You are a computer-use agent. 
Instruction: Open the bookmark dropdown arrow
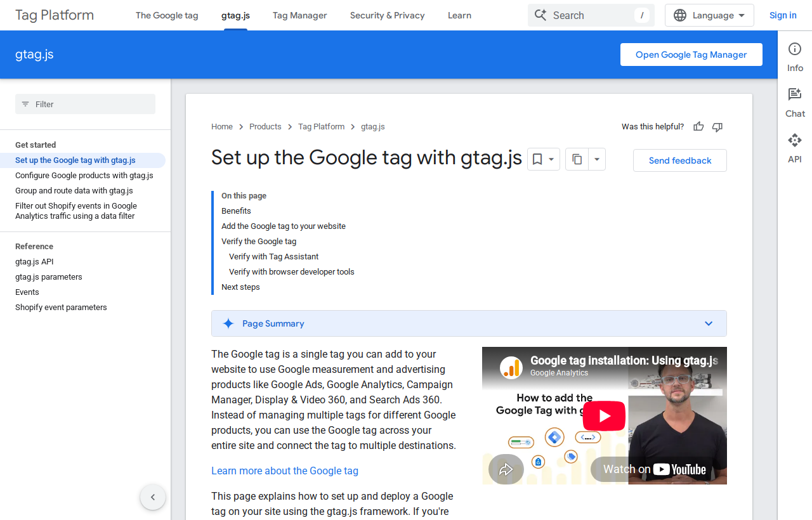coord(552,159)
